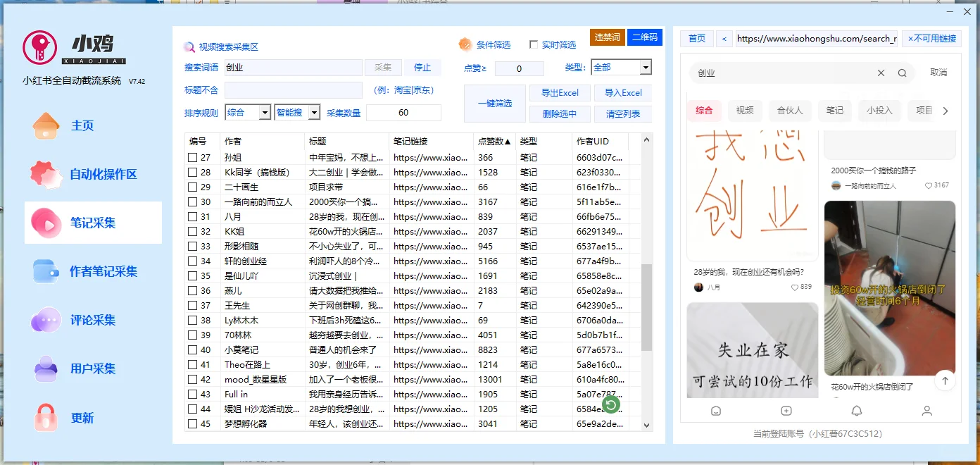Open the 自动化操作区 sidebar icon

coord(46,174)
